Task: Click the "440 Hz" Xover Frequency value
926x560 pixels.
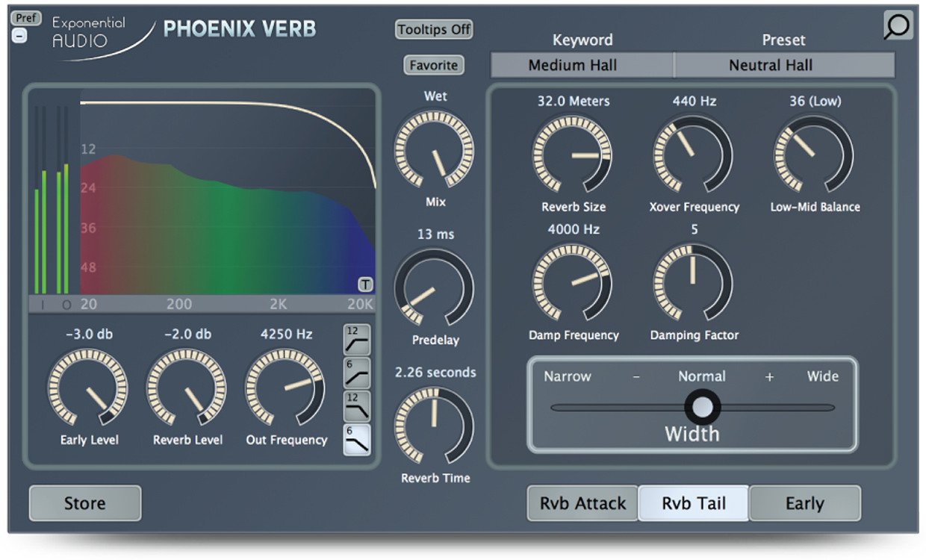Action: tap(694, 101)
